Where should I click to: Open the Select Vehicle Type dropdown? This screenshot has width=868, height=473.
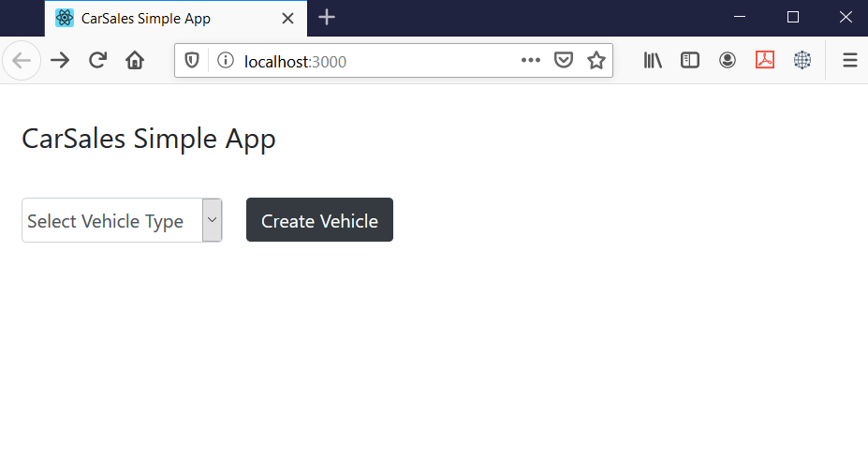click(x=122, y=220)
